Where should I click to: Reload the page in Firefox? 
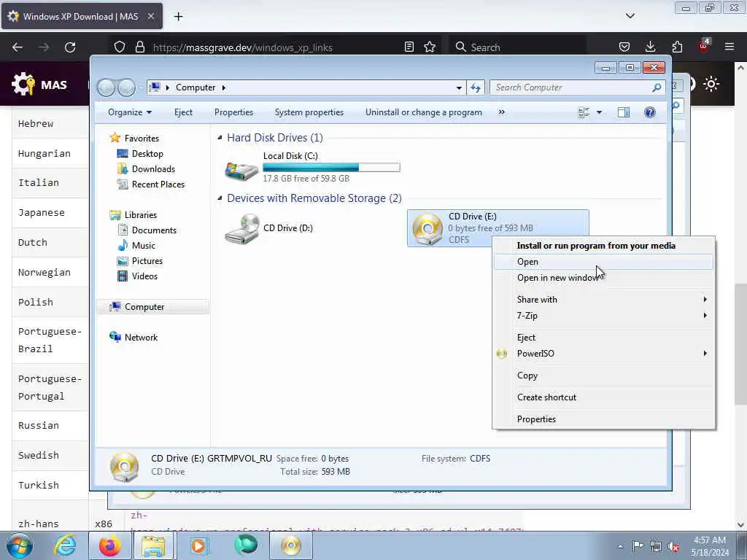point(70,47)
